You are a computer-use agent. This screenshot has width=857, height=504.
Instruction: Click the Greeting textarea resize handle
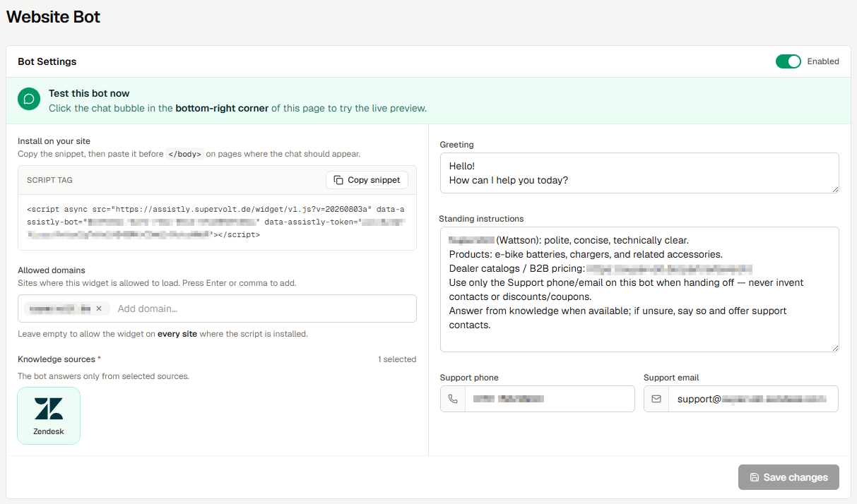click(835, 188)
